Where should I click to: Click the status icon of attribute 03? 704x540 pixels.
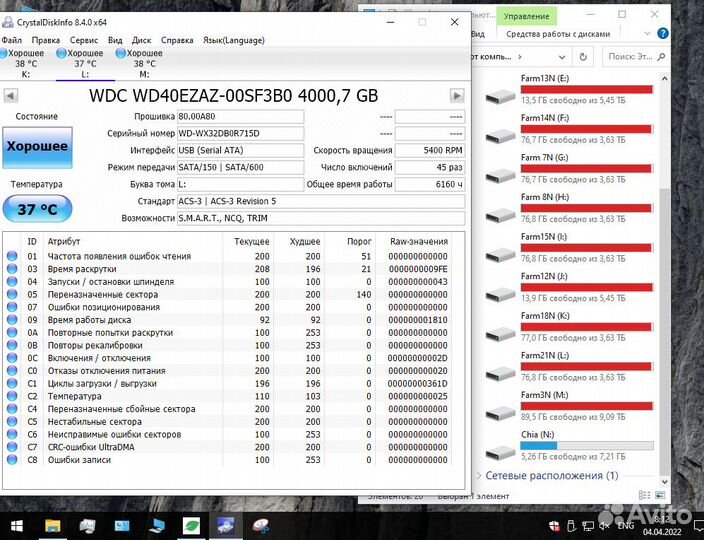12,268
